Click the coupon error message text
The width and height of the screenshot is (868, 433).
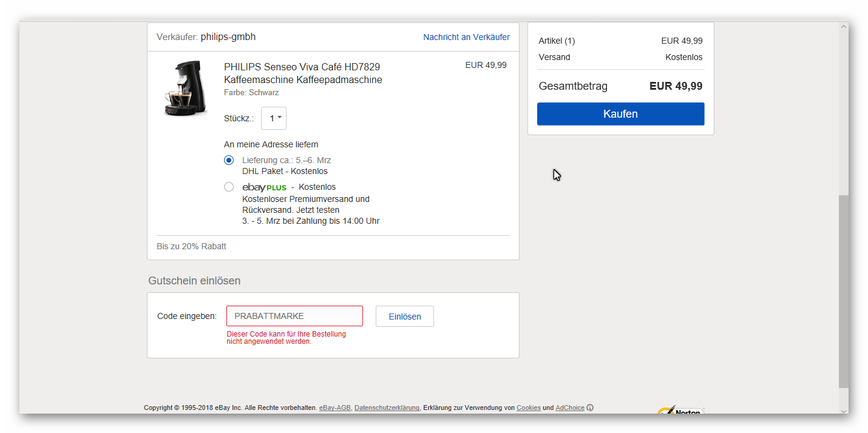[286, 338]
